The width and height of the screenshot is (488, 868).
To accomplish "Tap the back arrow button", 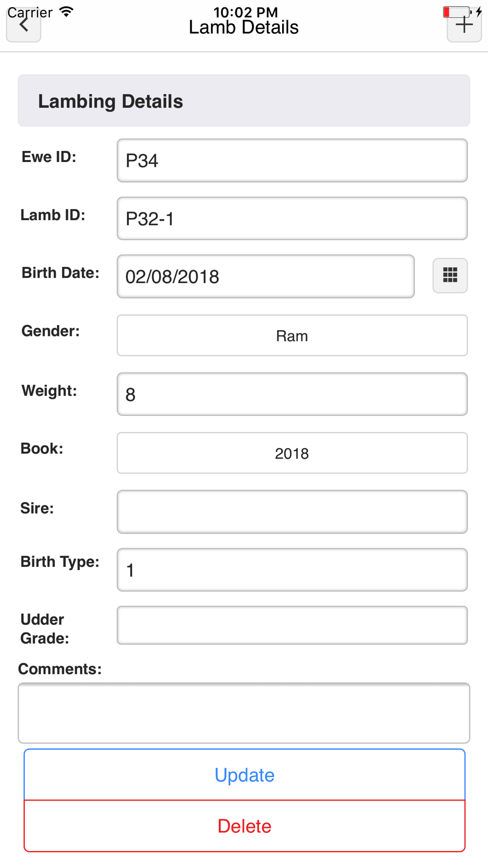I will tap(23, 25).
